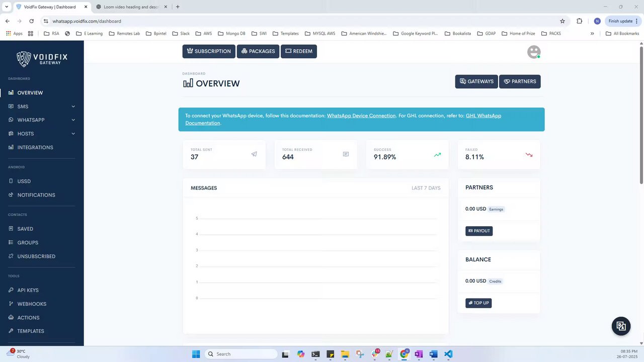
Task: Open the browser extensions puzzle icon
Action: pos(580,21)
